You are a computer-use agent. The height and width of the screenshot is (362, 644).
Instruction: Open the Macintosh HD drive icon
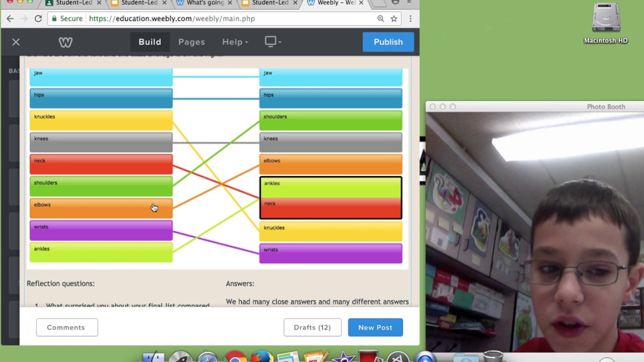(606, 23)
